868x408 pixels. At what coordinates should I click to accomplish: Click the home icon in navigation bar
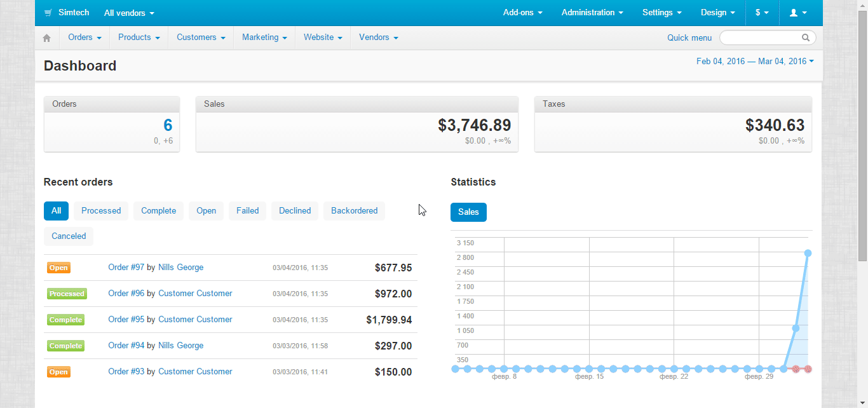click(x=46, y=38)
